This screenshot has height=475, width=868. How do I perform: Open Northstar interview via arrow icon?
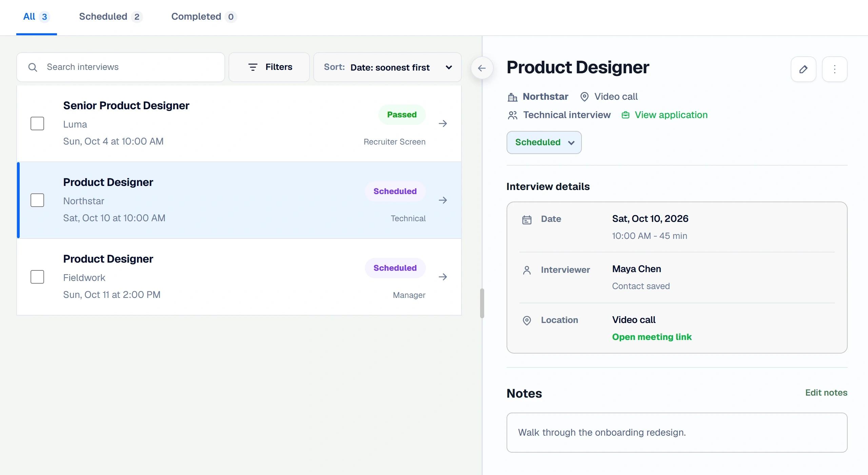[443, 200]
